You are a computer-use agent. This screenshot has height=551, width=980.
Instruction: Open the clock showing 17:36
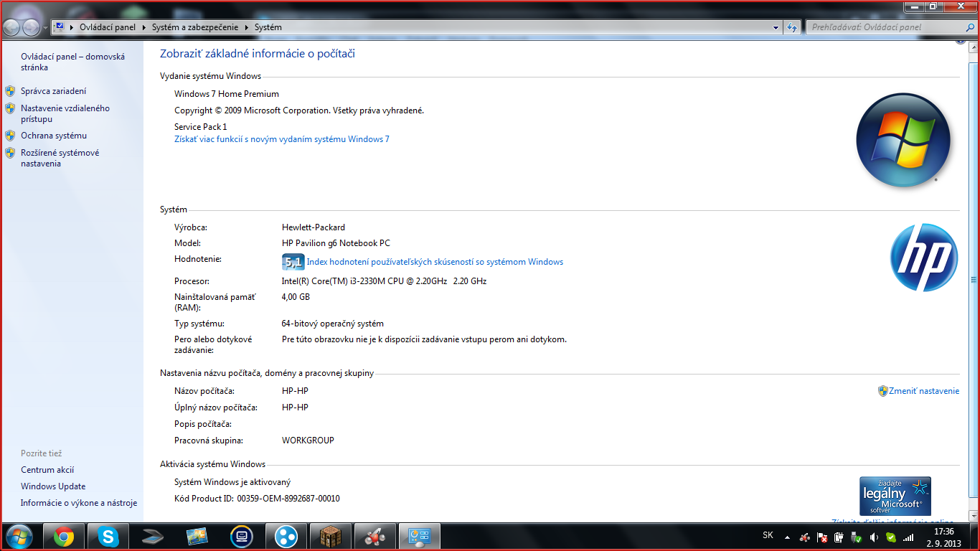point(944,537)
